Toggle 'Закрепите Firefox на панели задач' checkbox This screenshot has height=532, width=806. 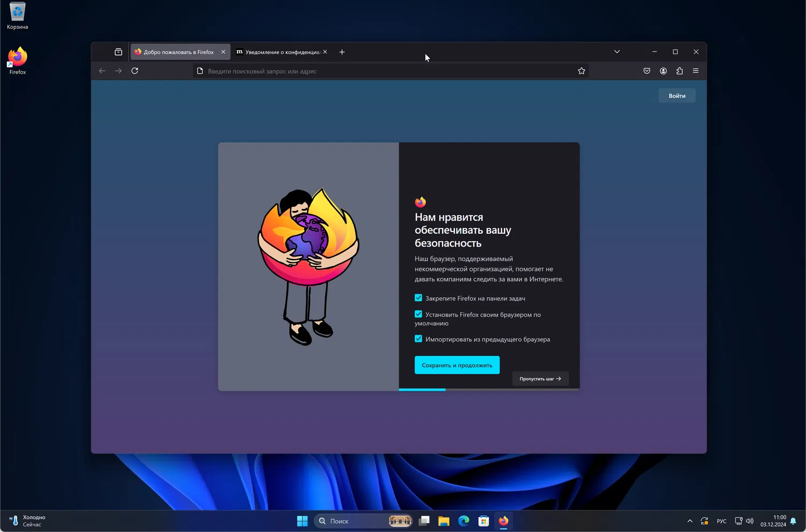coord(419,298)
